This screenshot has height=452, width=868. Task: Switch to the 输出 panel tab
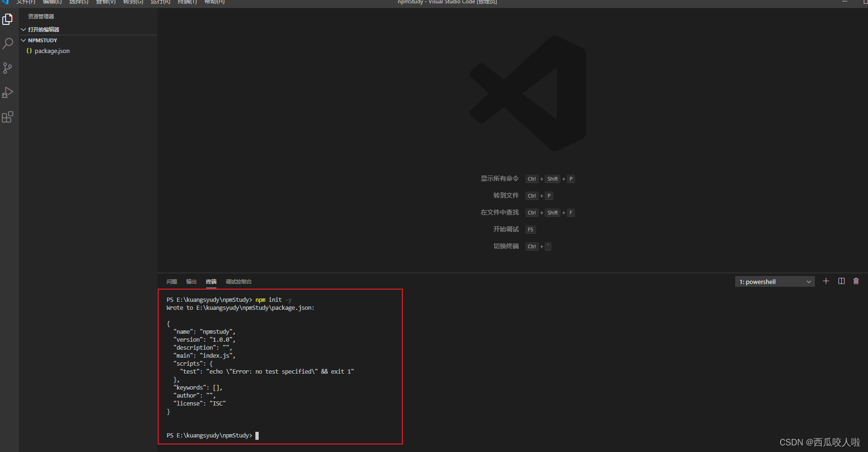pos(192,282)
